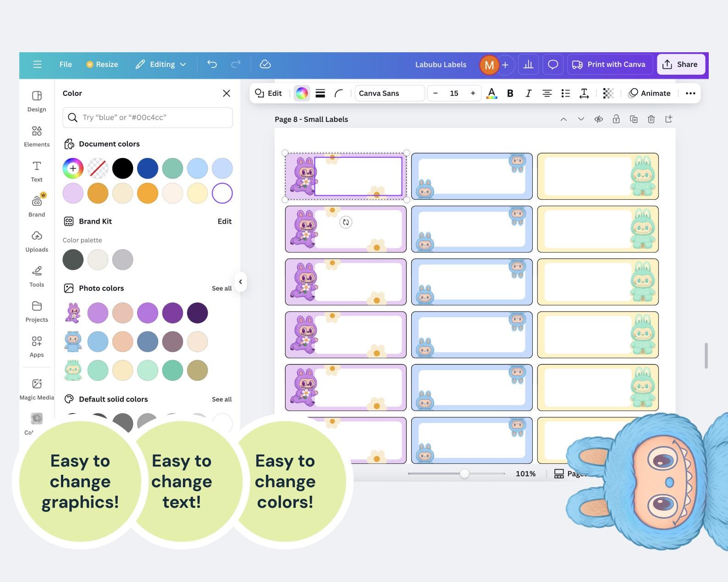Click the undo arrow
728x582 pixels.
(212, 64)
